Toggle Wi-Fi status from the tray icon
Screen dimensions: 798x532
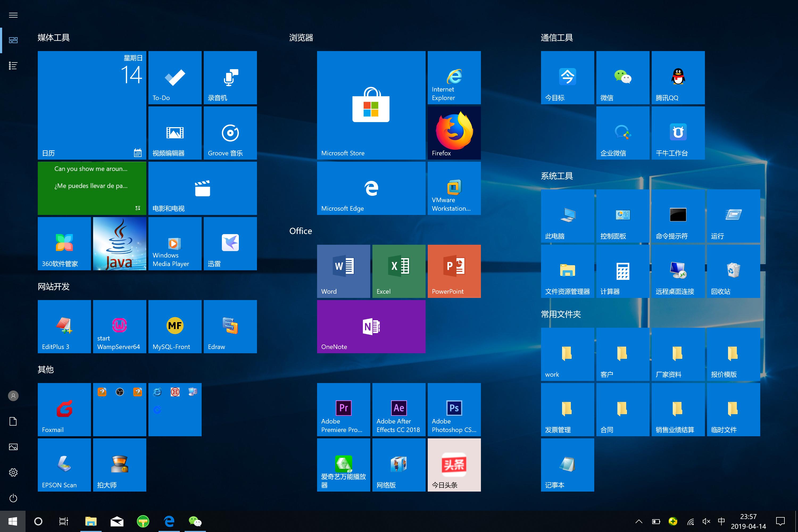tap(691, 521)
